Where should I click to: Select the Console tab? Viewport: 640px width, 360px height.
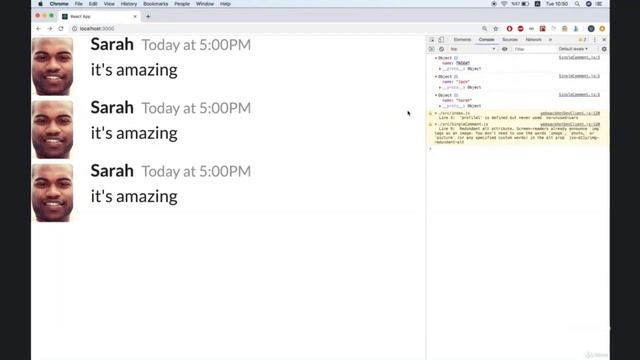[x=487, y=40]
